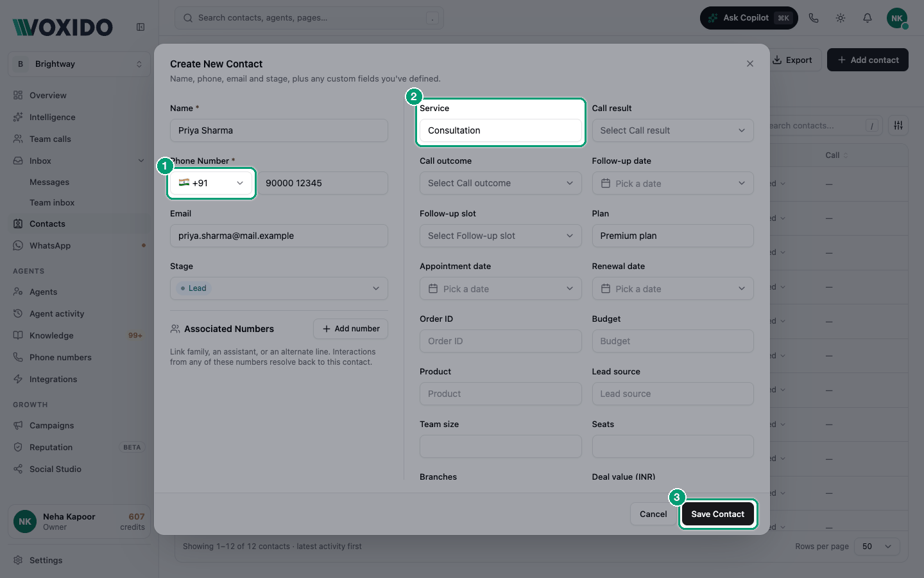Cancel contact creation

coord(653,514)
